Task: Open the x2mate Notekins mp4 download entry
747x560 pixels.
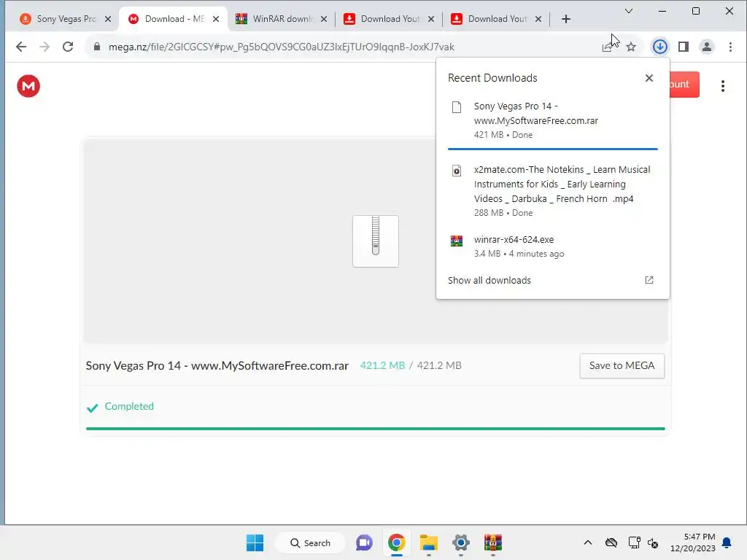Action: coord(553,191)
